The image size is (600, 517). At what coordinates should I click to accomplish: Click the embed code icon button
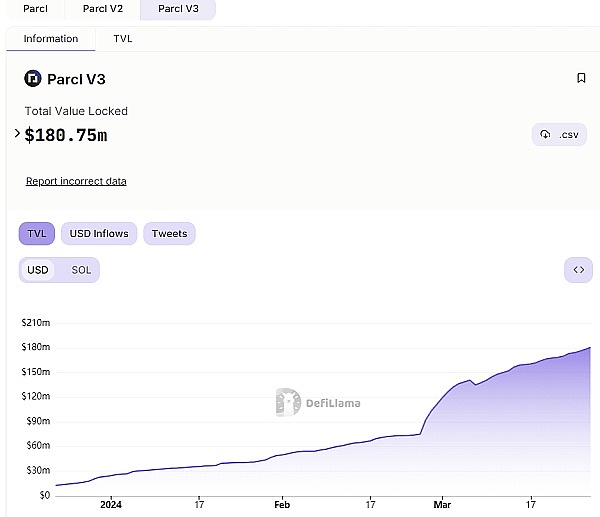[x=578, y=270]
